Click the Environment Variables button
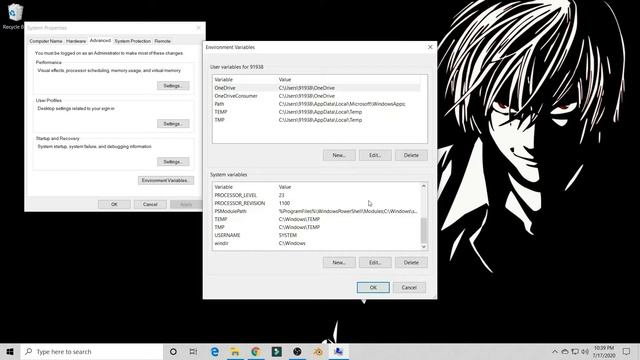 166,180
